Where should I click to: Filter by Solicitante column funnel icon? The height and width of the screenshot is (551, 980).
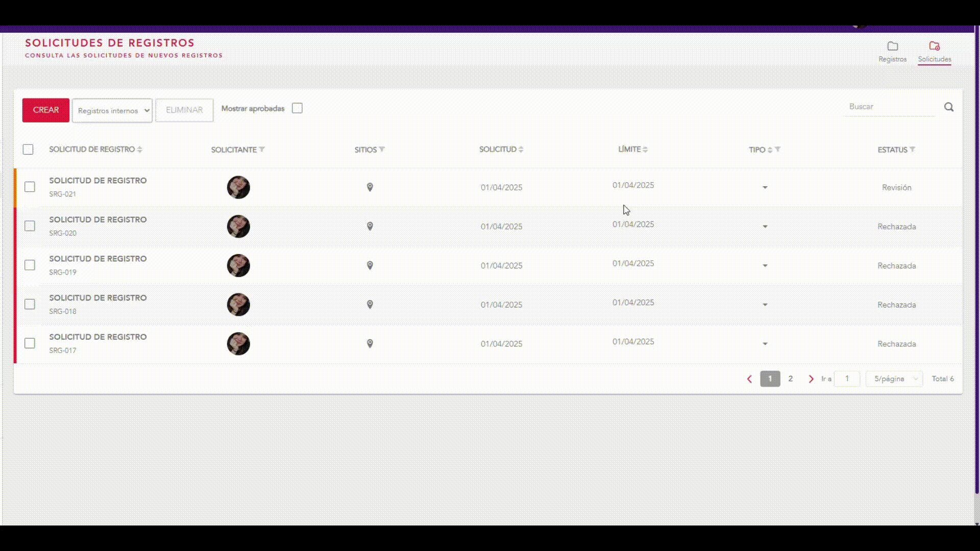pyautogui.click(x=262, y=149)
